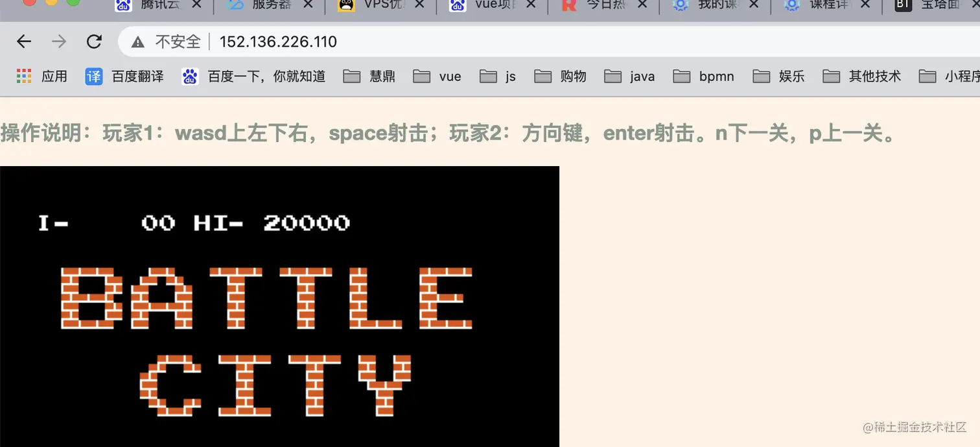Image resolution: width=980 pixels, height=447 pixels.
Task: Click the CITY brick title in game
Action: pyautogui.click(x=275, y=385)
